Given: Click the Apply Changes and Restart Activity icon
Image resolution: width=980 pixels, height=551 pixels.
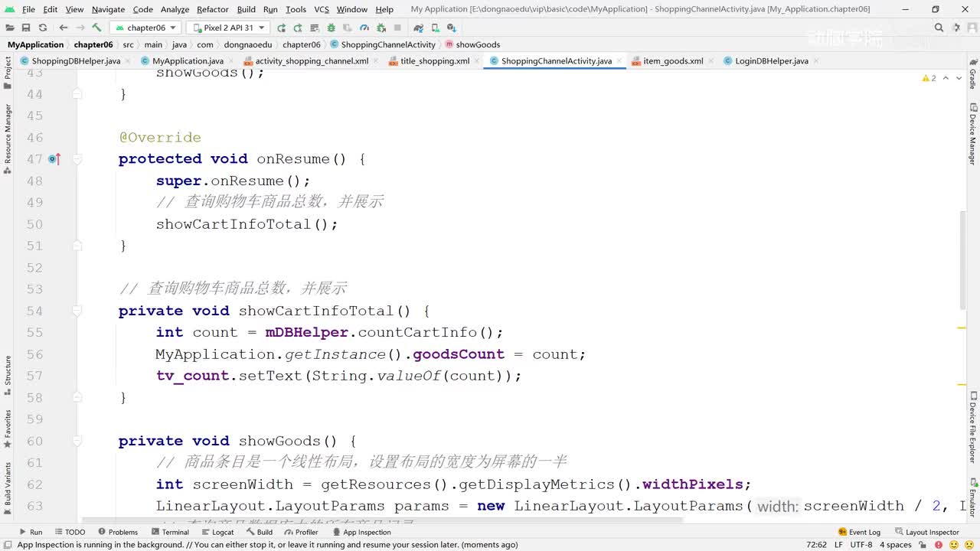Looking at the screenshot, I should [x=298, y=28].
